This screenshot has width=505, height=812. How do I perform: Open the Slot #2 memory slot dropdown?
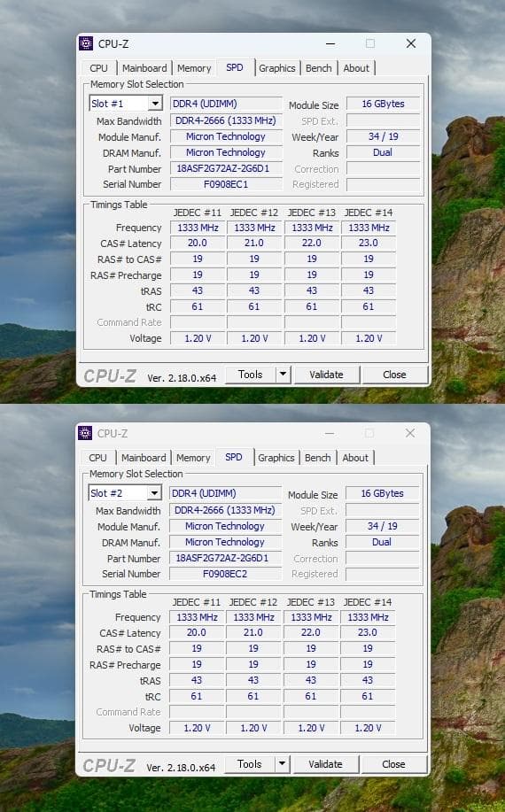(x=154, y=493)
